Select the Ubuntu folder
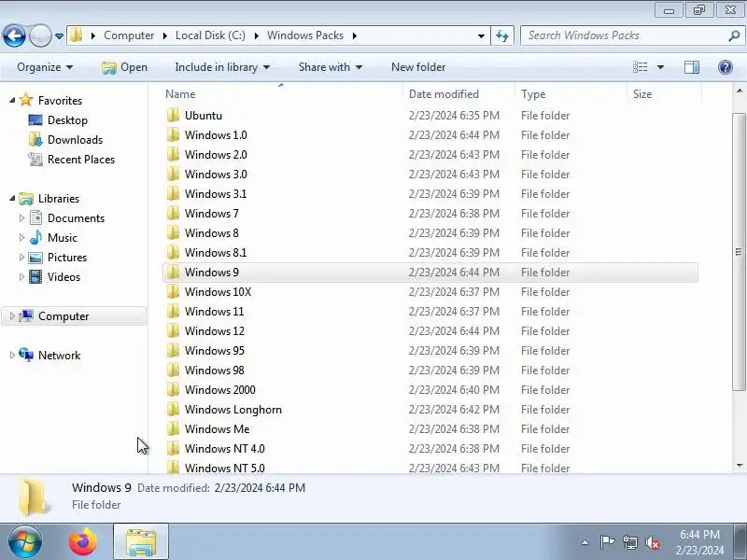 pyautogui.click(x=204, y=115)
